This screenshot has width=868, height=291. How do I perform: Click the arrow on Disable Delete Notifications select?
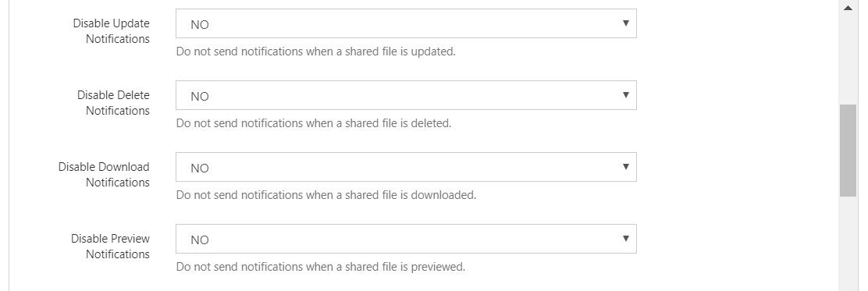(x=625, y=95)
